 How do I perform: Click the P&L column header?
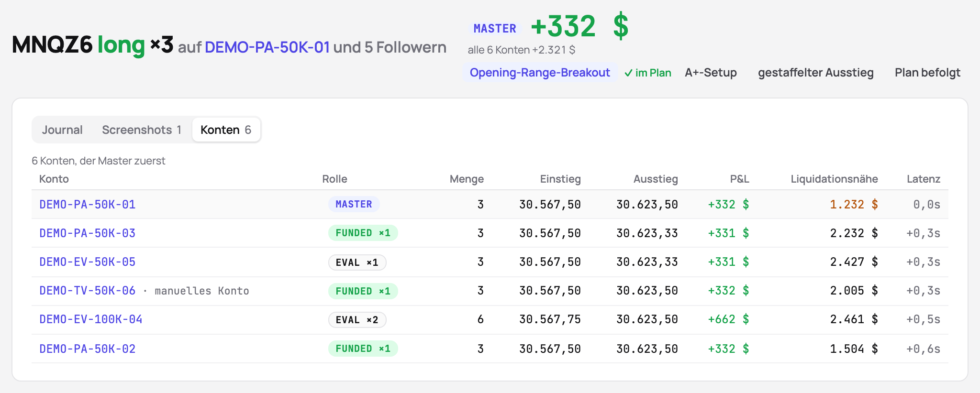[x=739, y=179]
